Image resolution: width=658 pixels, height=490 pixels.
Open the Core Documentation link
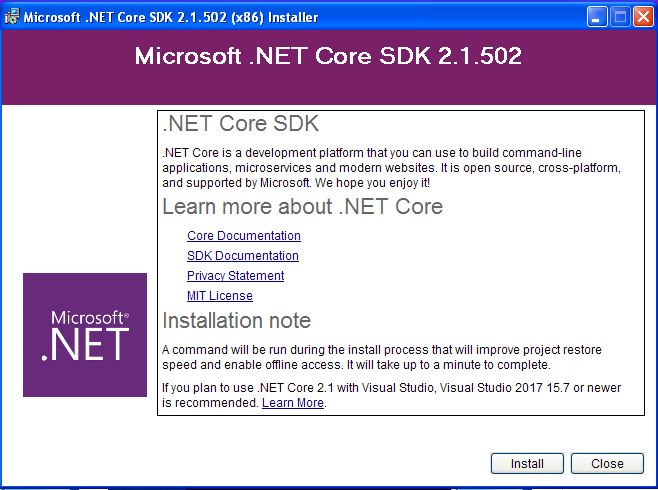(244, 236)
